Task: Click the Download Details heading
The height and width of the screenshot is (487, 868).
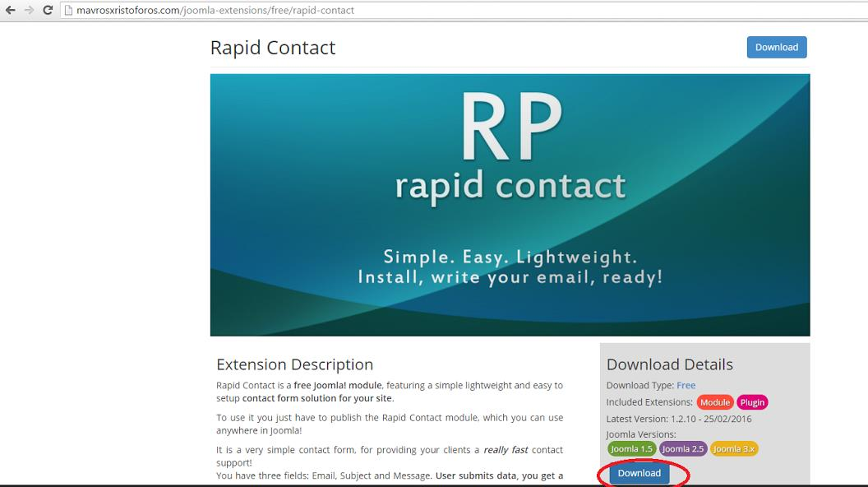Action: [x=670, y=364]
